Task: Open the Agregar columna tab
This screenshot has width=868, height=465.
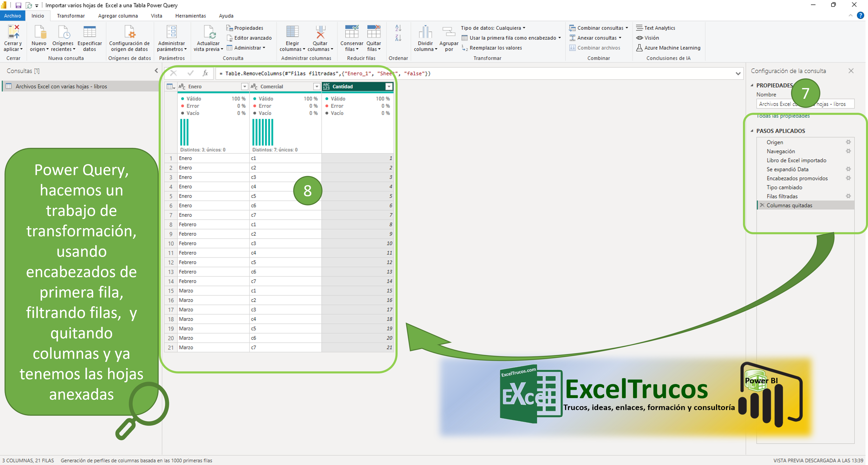Action: tap(118, 16)
